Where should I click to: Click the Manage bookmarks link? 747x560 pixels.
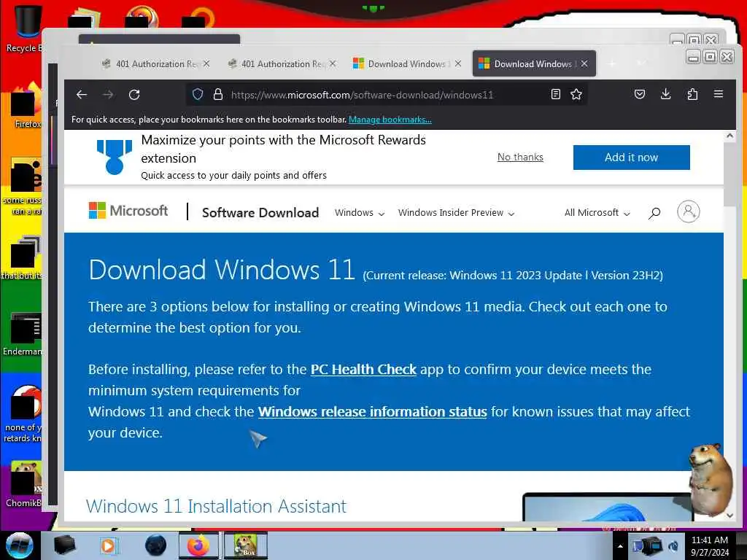(x=390, y=120)
